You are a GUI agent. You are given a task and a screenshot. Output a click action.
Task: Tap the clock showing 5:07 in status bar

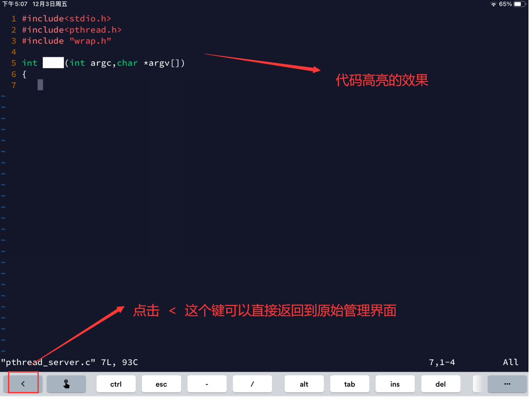(x=15, y=4)
